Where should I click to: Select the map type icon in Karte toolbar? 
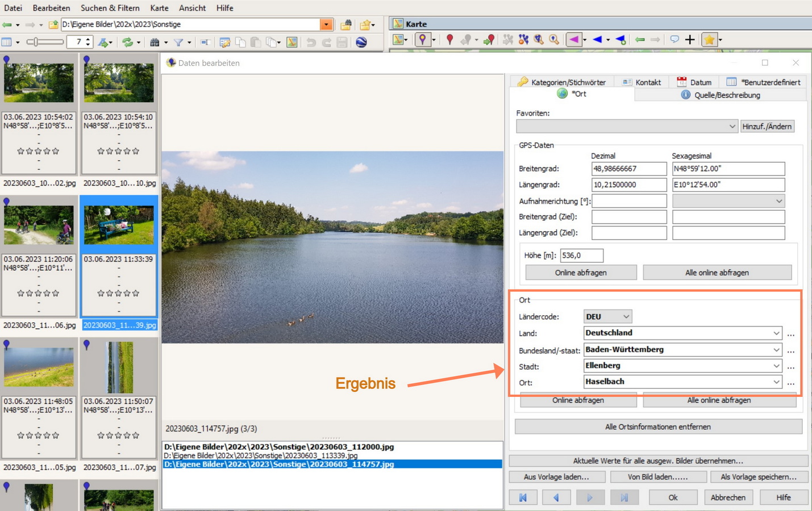(x=399, y=39)
